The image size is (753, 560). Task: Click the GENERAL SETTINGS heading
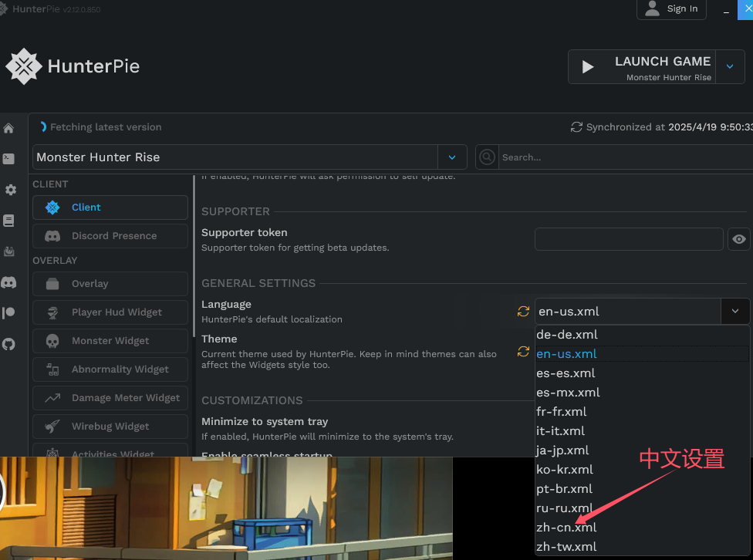pyautogui.click(x=258, y=283)
